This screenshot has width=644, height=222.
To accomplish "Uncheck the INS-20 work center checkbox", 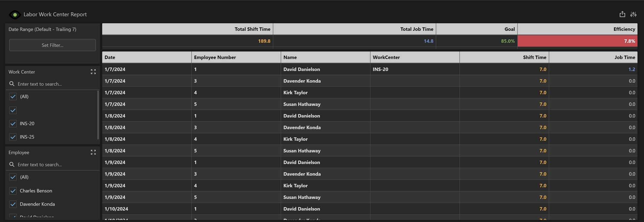I will click(x=13, y=124).
